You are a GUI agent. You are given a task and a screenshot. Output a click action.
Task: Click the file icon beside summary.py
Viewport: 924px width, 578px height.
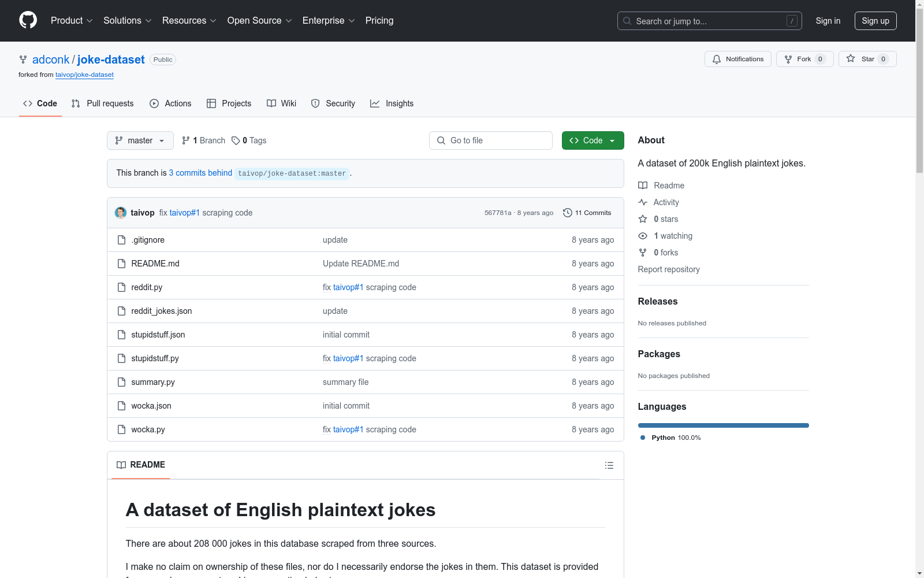[x=121, y=382]
